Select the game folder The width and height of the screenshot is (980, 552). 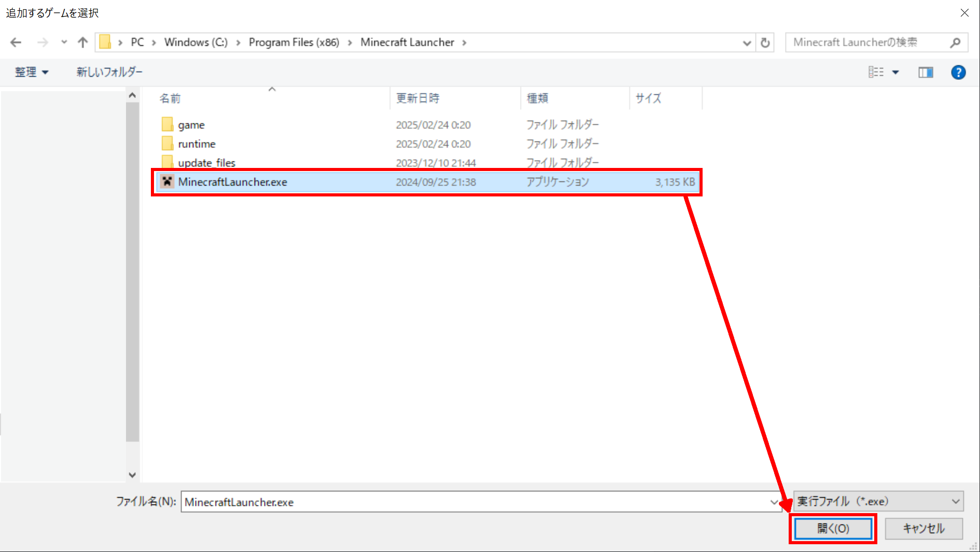[x=191, y=125]
